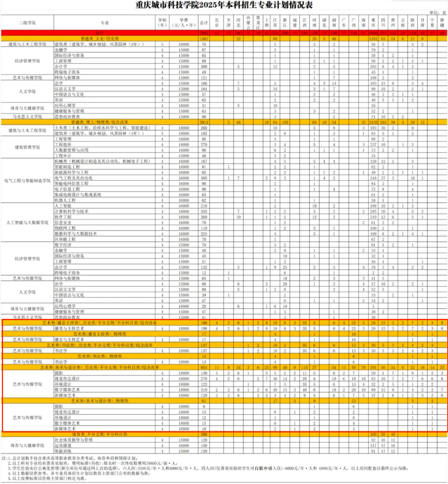This screenshot has height=484, width=448.
Task: Select the 软件工程 major cell
Action: tap(63, 217)
